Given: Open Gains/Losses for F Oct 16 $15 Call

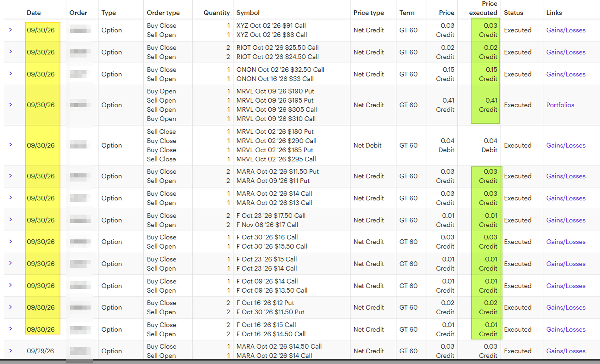Looking at the screenshot, I should (x=566, y=330).
